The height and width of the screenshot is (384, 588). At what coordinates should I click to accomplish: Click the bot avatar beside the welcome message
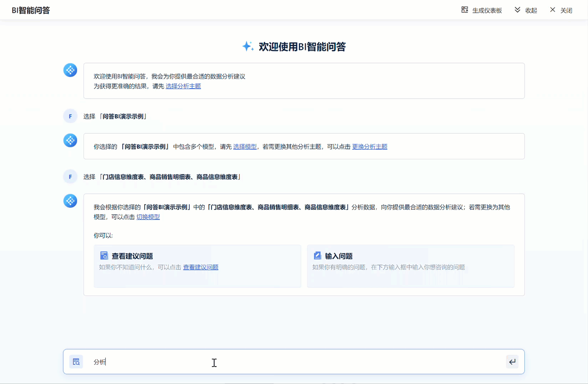[x=70, y=70]
